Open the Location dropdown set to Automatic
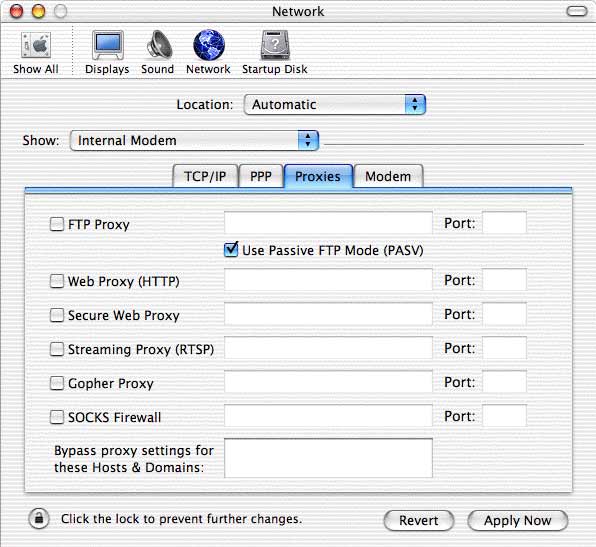Screen dimensions: 596x547 coord(334,105)
